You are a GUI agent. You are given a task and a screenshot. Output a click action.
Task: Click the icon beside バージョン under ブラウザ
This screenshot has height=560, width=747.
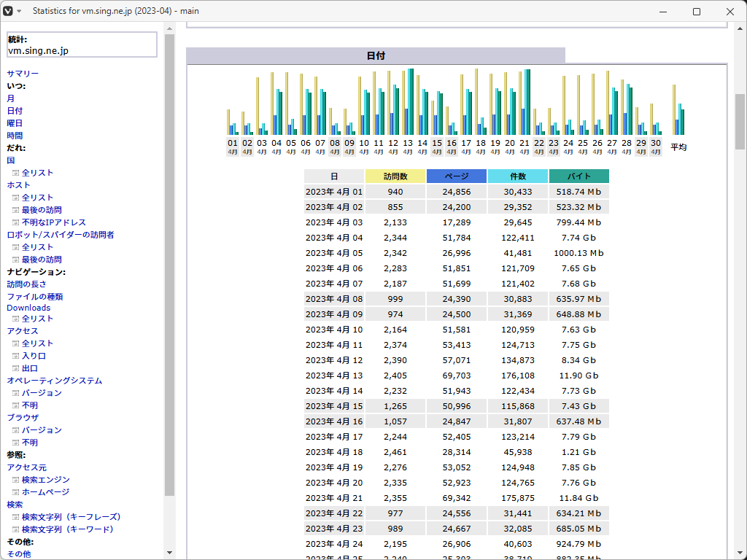click(x=15, y=430)
